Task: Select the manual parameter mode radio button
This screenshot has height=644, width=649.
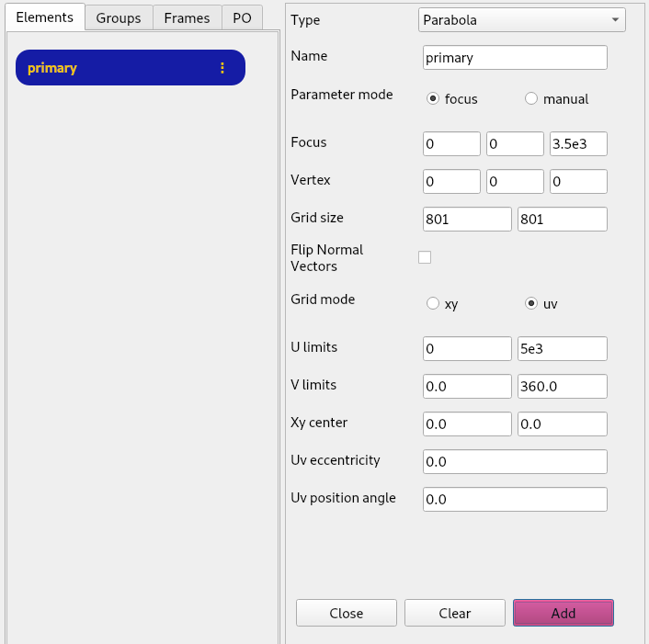Action: [531, 99]
